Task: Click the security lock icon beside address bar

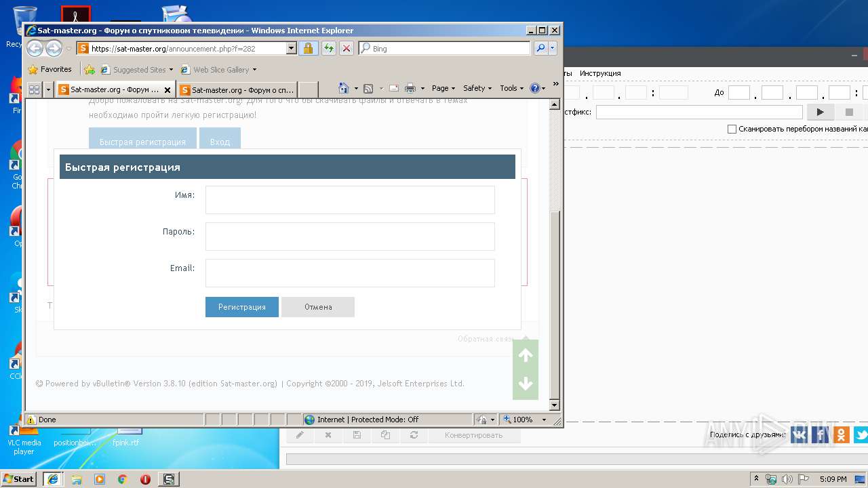Action: click(308, 48)
